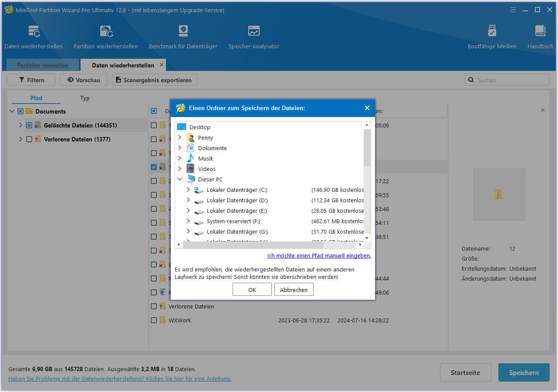Select the Dokumente folder icon
The image size is (558, 392).
(x=190, y=148)
